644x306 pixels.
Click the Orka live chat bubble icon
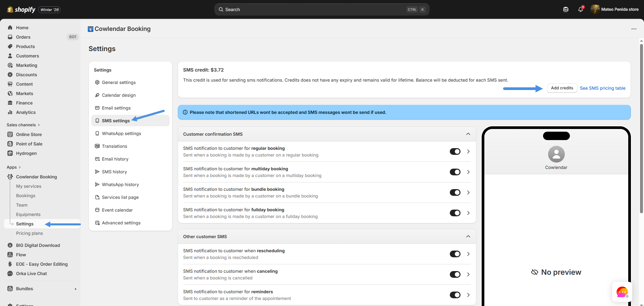[622, 292]
